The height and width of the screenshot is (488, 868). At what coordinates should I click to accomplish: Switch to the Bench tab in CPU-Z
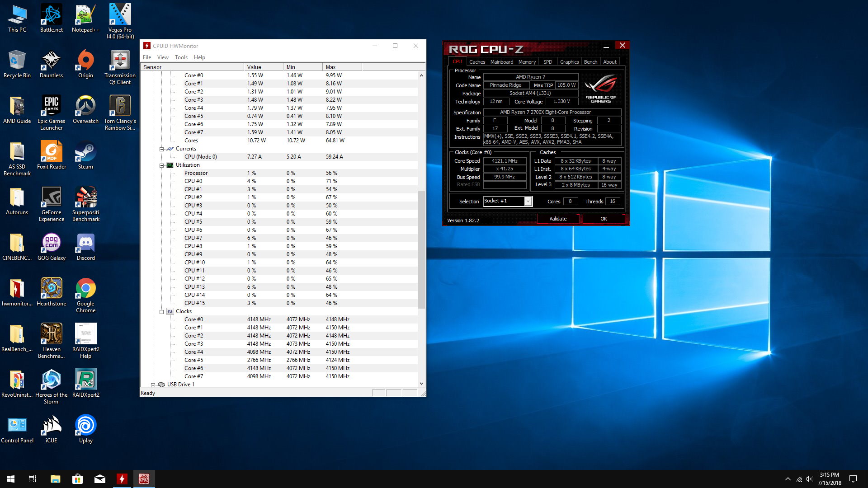point(590,62)
